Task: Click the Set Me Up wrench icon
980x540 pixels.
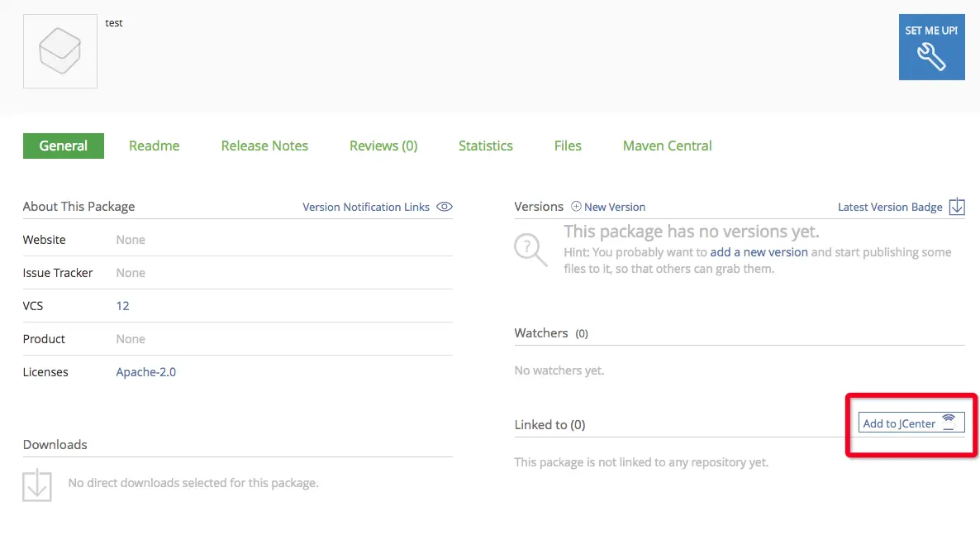Action: pyautogui.click(x=931, y=55)
